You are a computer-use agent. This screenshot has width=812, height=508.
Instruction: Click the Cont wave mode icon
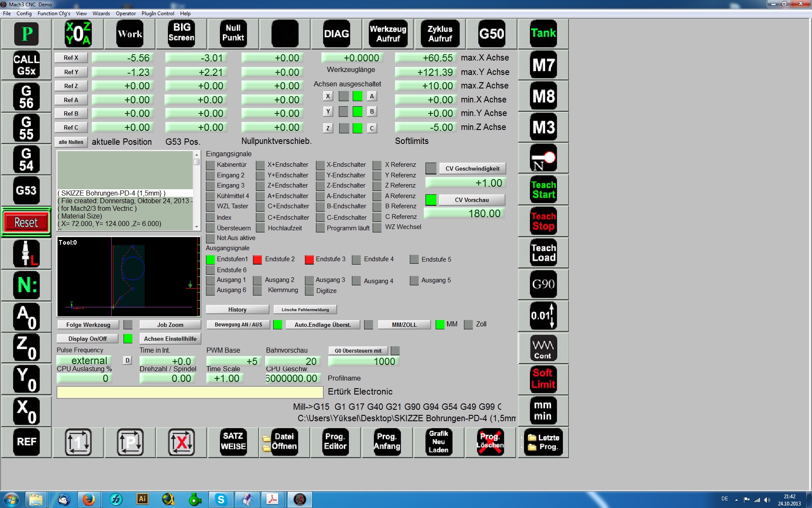[543, 348]
